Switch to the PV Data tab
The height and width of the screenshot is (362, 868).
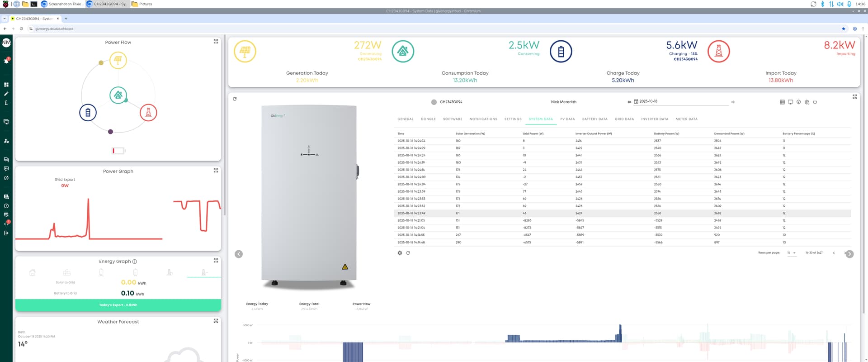(567, 119)
